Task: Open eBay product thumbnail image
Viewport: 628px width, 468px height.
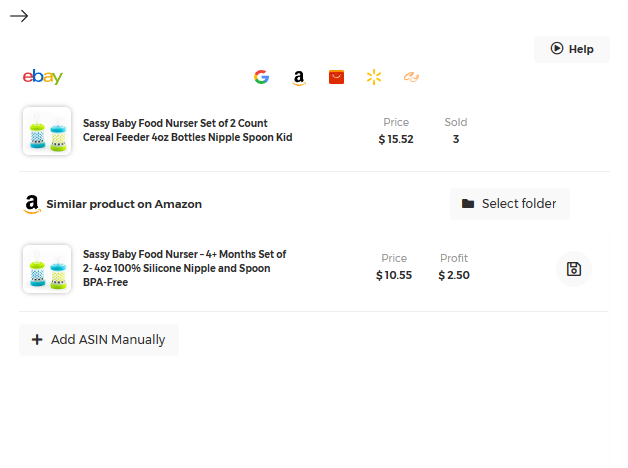Action: coord(47,131)
